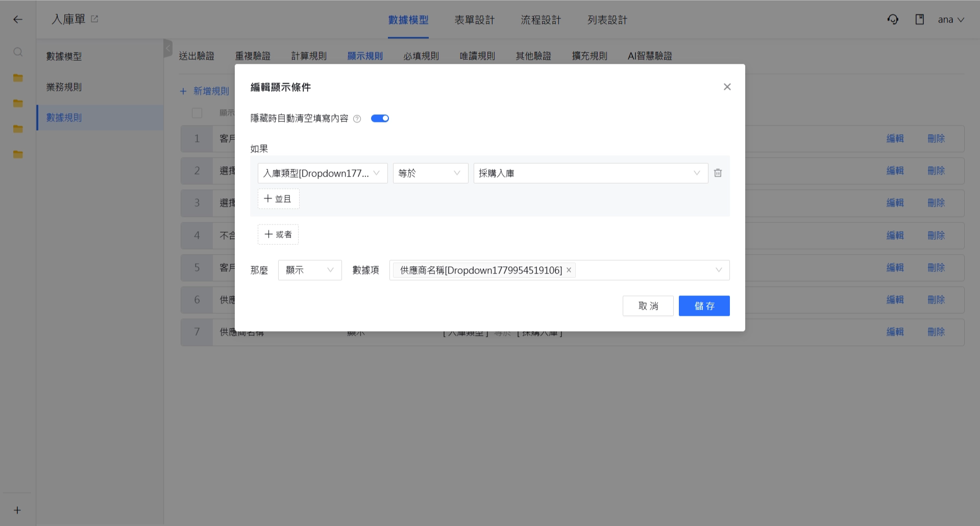Open the 擴充規則 tab

tap(590, 56)
